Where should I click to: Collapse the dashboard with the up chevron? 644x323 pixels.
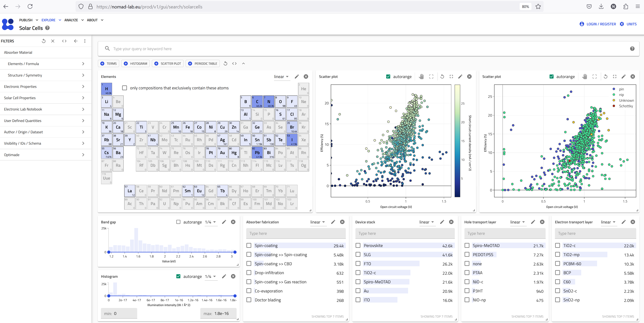point(243,64)
